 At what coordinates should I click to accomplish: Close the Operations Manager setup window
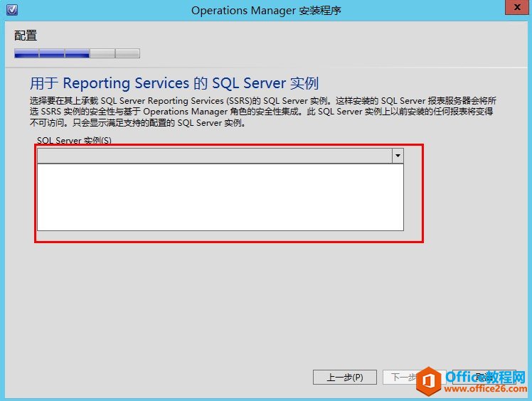(x=517, y=7)
